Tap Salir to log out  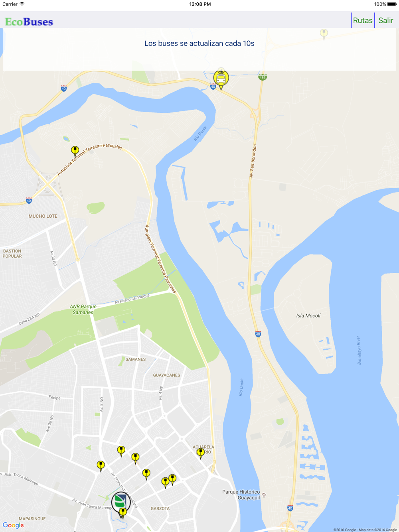(x=386, y=20)
